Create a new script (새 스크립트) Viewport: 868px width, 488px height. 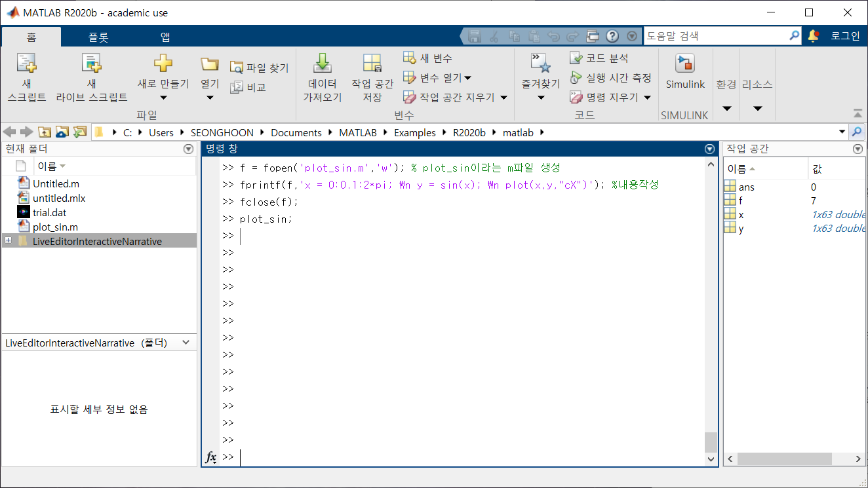click(x=26, y=78)
